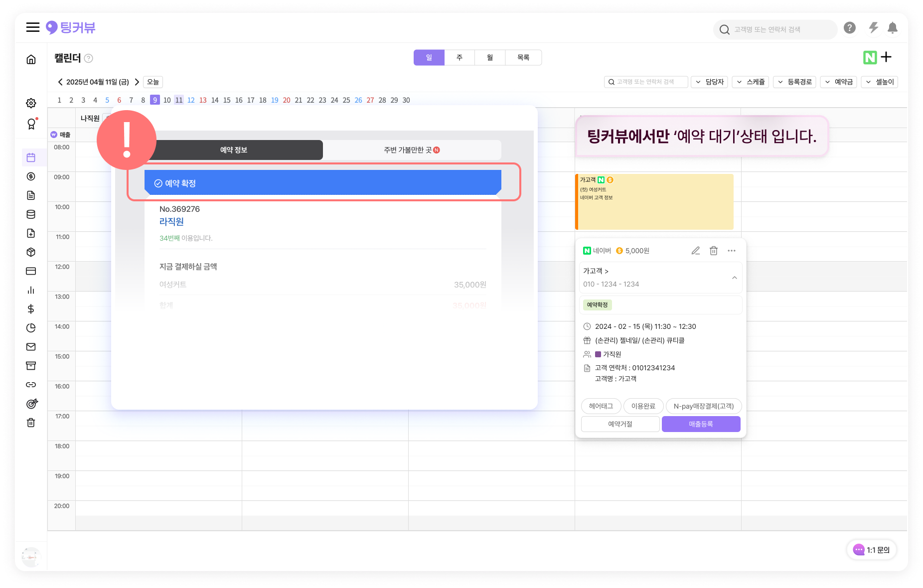Click the purple 가직원 color swatch

pyautogui.click(x=598, y=354)
